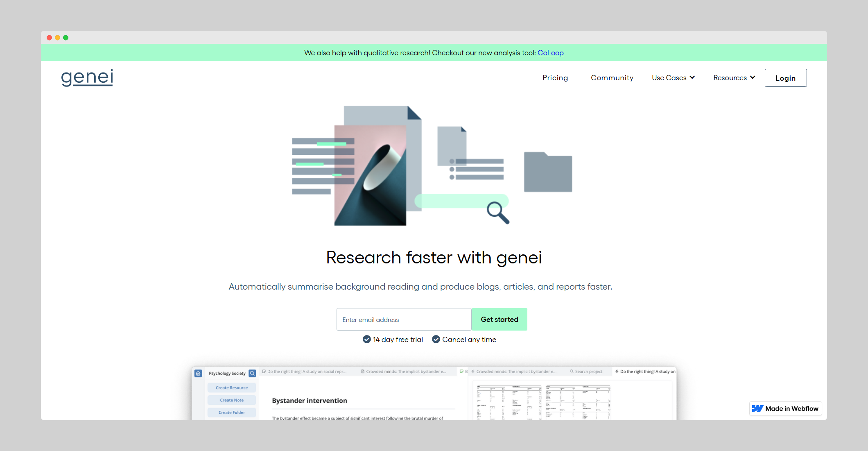Open the Community menu item
868x451 pixels.
click(612, 78)
